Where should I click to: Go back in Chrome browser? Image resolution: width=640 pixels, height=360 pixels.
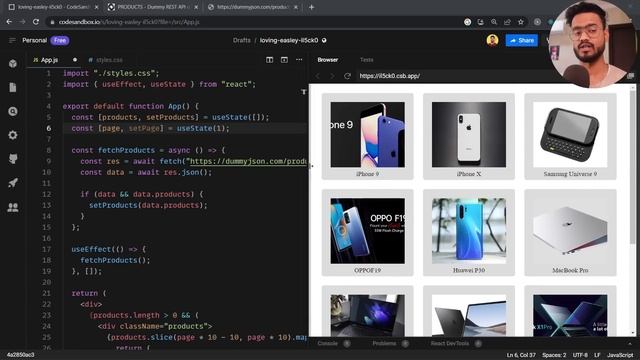pyautogui.click(x=9, y=22)
